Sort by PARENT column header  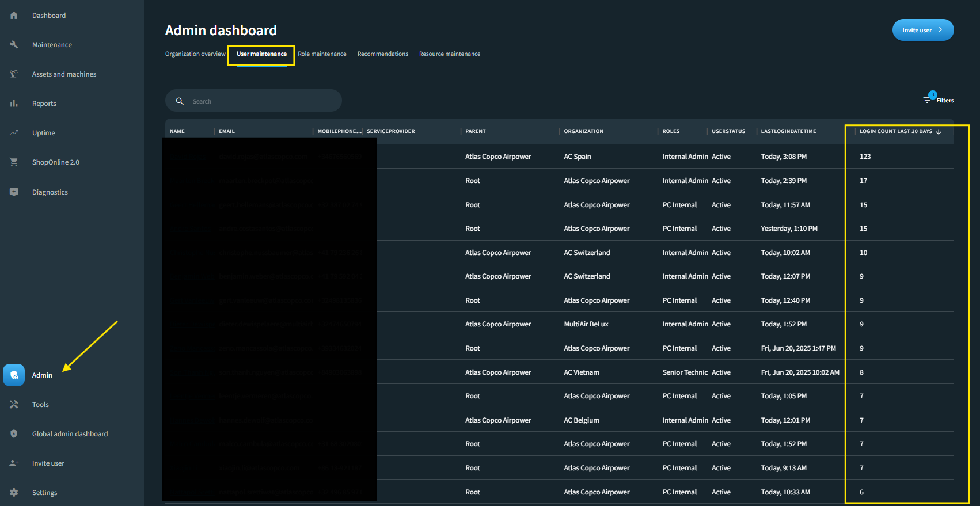(x=476, y=131)
